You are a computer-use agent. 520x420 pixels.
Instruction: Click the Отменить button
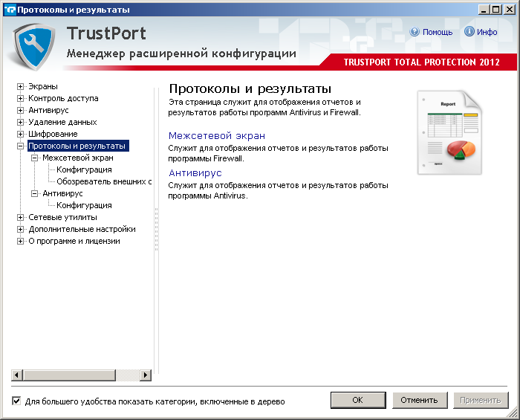pos(420,400)
